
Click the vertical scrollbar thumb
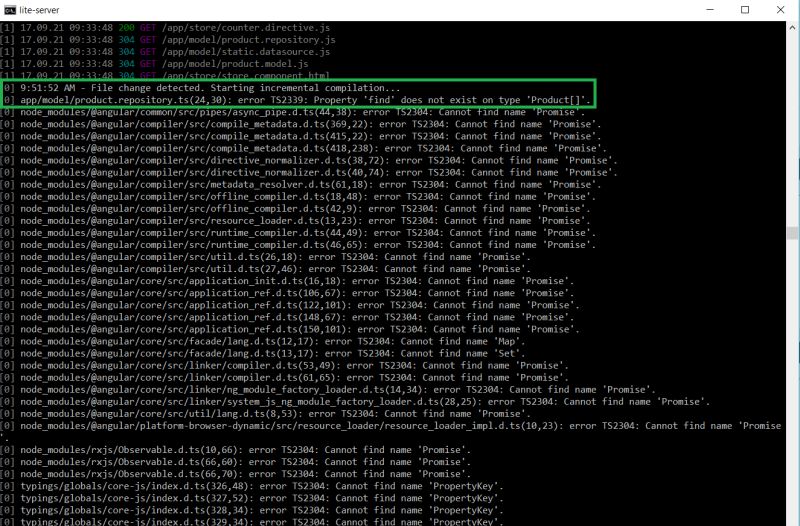[792, 233]
